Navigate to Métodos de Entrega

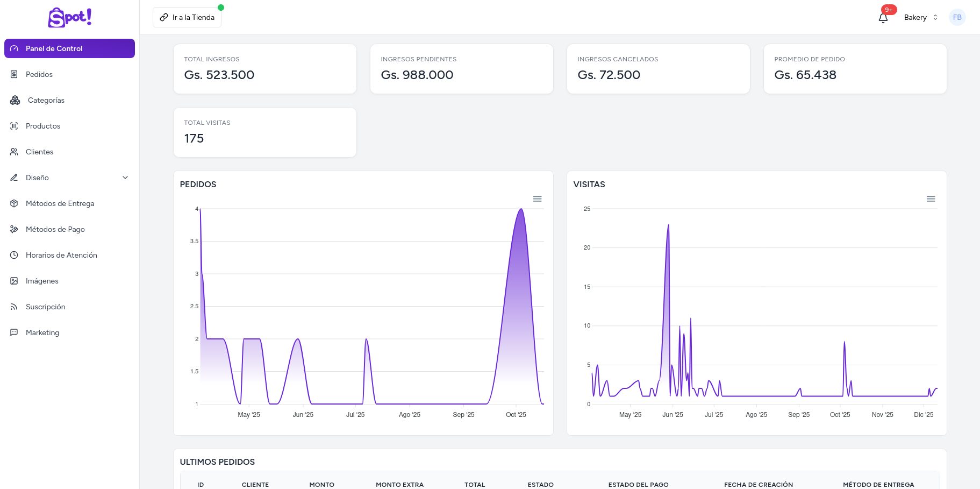(60, 203)
